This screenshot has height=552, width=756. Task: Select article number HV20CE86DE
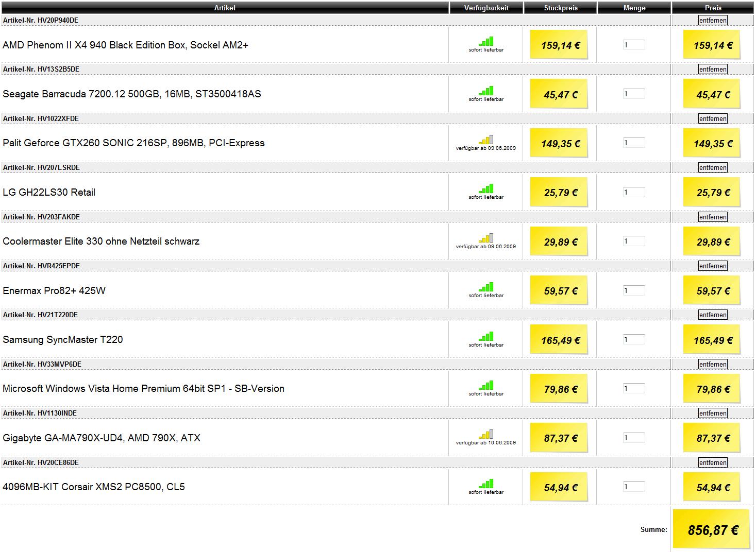point(58,462)
